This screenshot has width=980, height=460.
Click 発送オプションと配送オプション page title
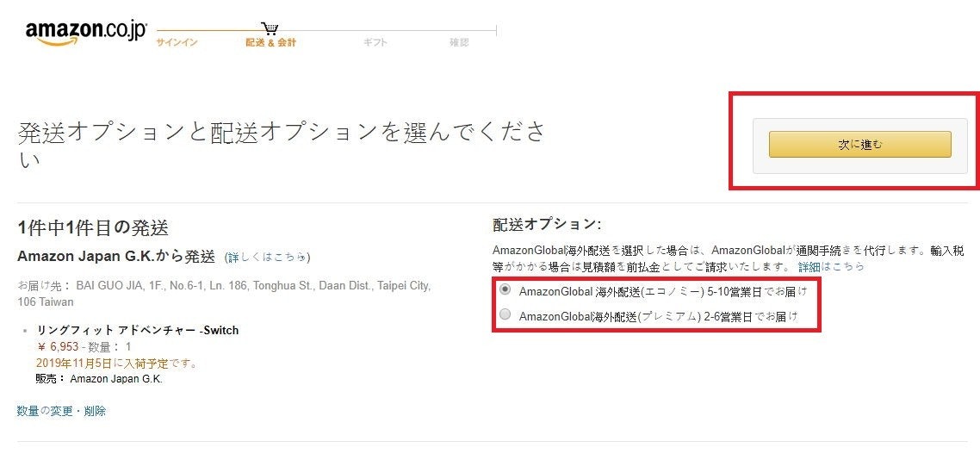(x=282, y=145)
